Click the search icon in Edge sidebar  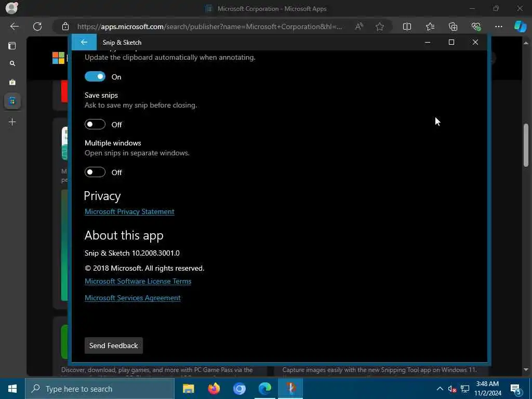pyautogui.click(x=12, y=63)
